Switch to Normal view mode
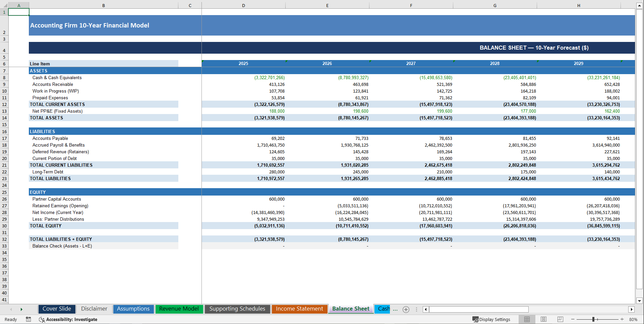644x324 pixels. [527, 319]
